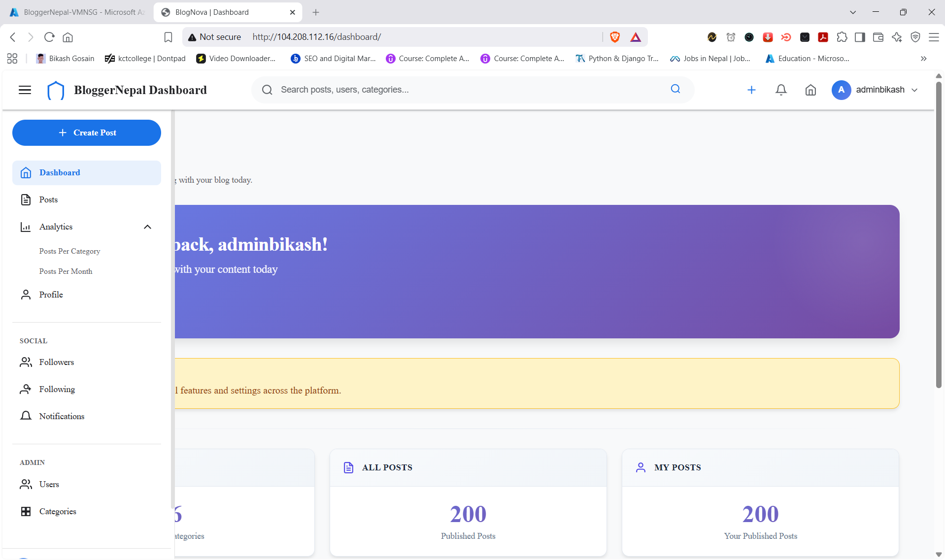Open Following in the sidebar
This screenshot has height=560, width=945.
coord(87,389)
